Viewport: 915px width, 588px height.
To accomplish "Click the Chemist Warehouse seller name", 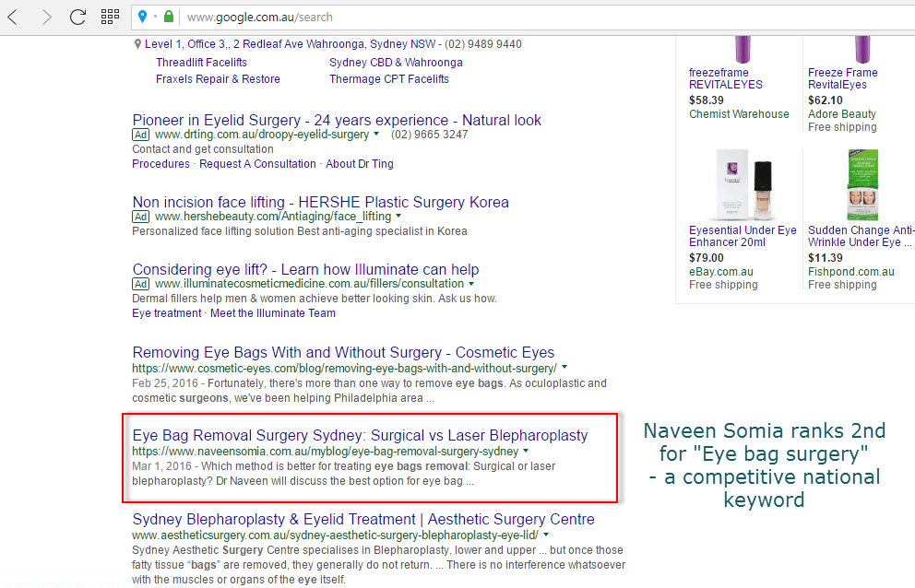I will (739, 114).
